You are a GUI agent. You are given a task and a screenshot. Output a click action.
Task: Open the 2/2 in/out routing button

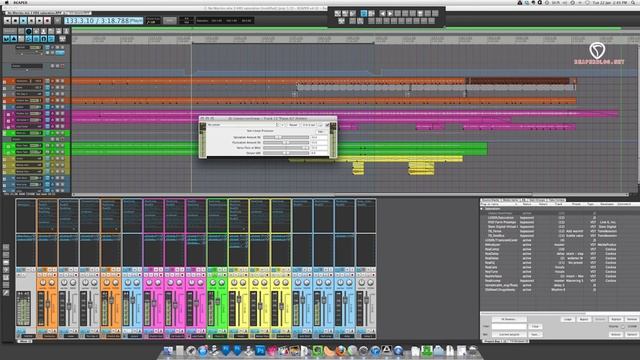[x=309, y=125]
